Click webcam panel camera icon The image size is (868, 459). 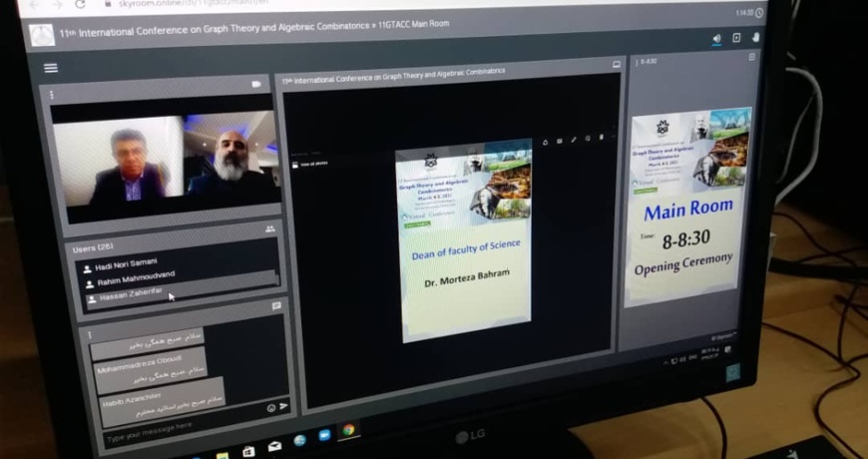(256, 84)
